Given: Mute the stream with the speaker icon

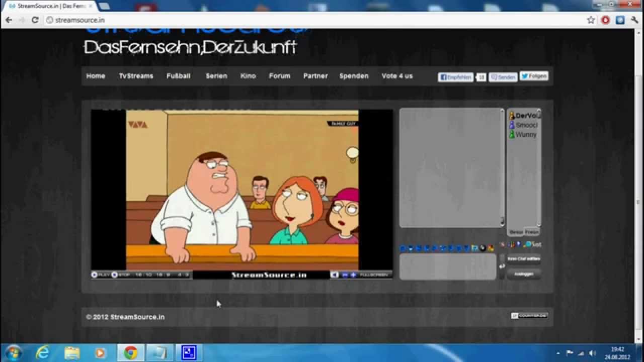Looking at the screenshot, I should coord(335,275).
